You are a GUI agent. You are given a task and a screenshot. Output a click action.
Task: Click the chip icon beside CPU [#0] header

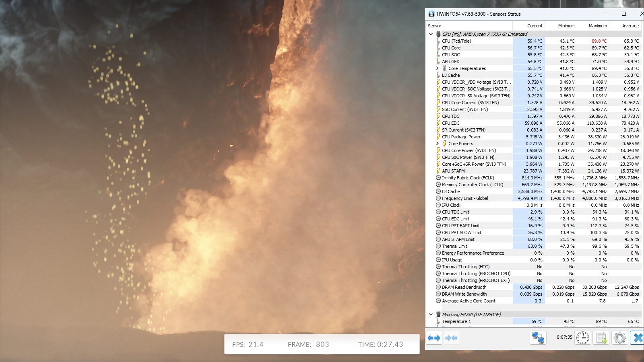pos(438,34)
